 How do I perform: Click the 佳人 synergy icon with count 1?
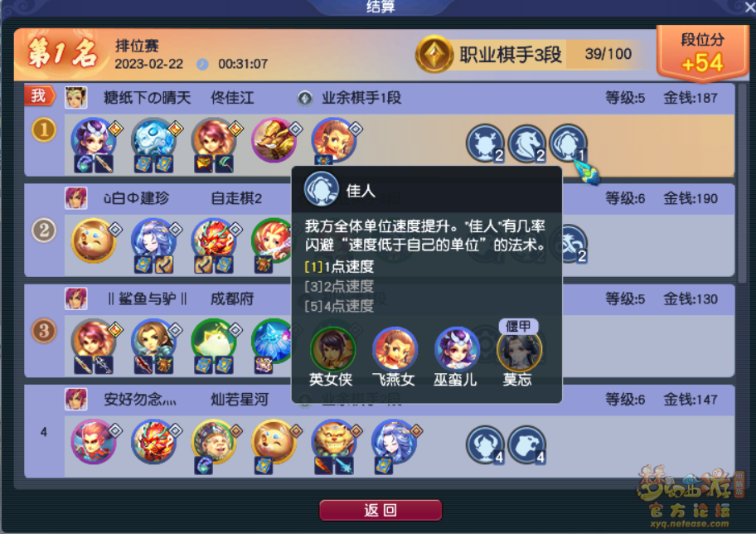568,143
